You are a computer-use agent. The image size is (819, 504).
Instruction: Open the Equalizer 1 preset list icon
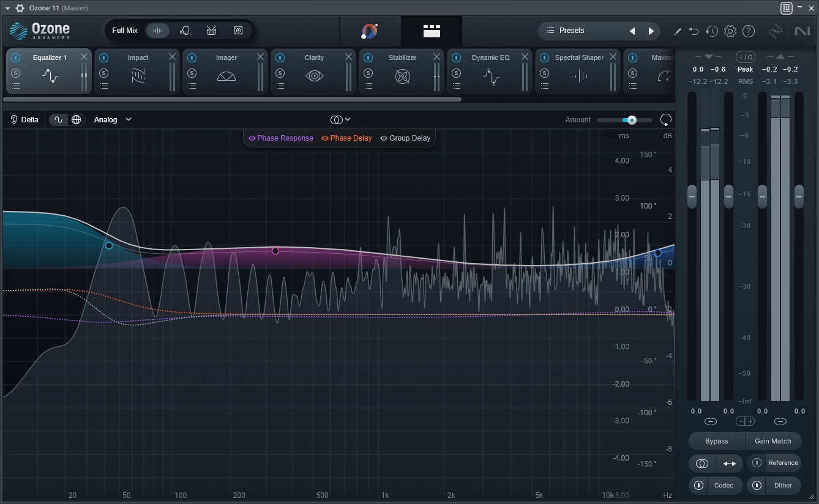tap(16, 86)
